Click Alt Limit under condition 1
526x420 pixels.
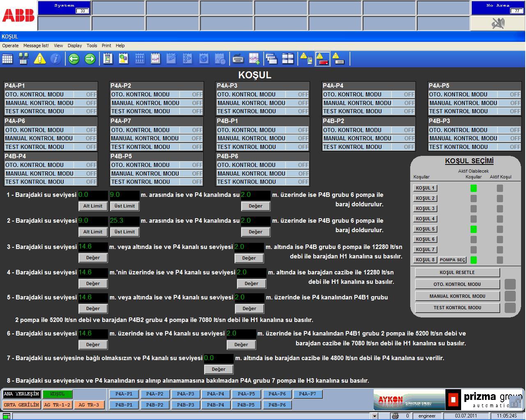pos(93,206)
